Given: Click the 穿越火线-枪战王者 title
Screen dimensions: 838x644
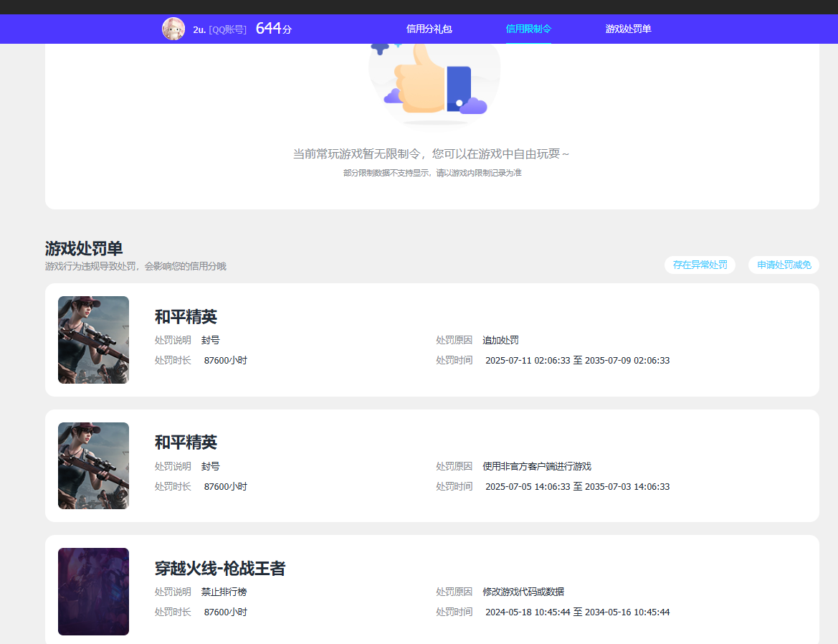Looking at the screenshot, I should [x=220, y=568].
